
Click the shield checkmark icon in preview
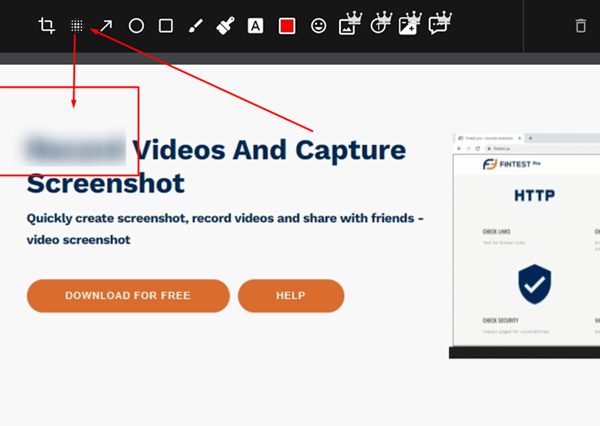point(534,284)
